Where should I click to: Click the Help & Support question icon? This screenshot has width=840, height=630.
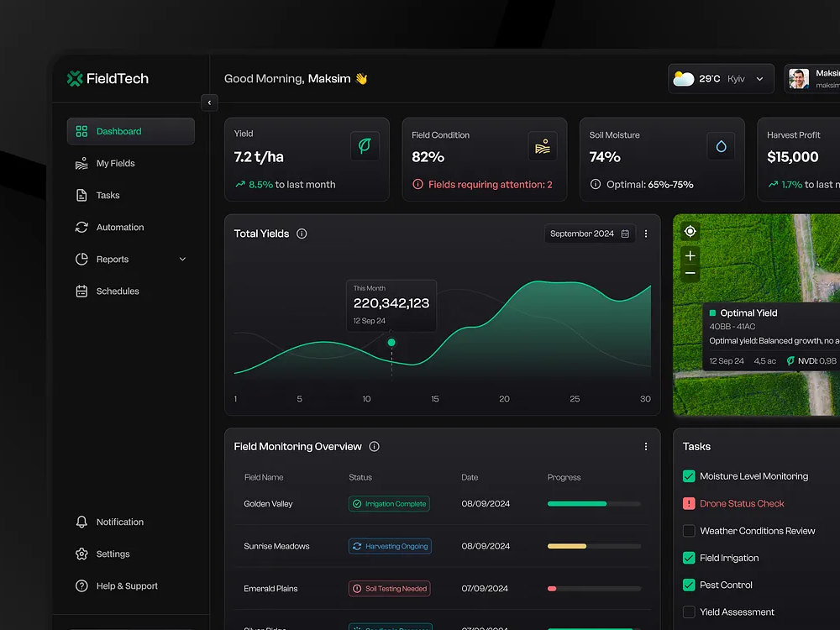[81, 586]
